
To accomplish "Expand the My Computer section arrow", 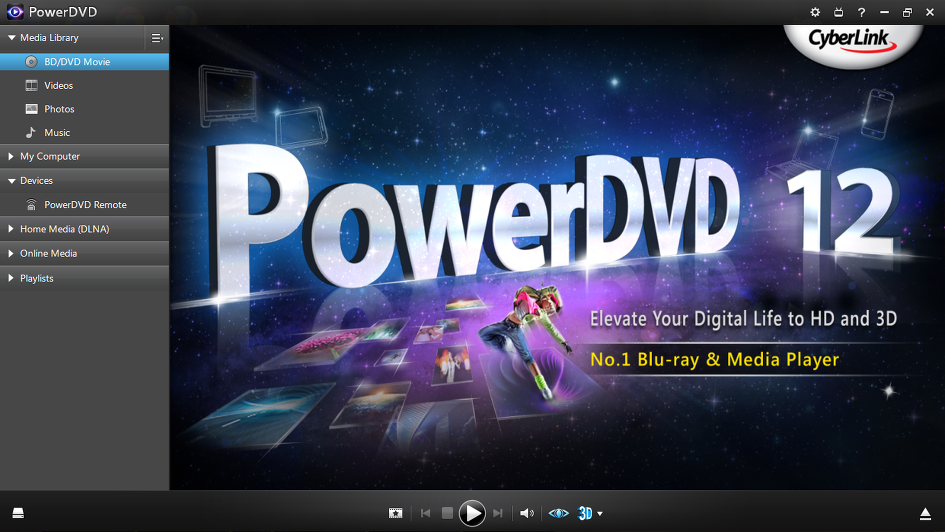I will click(11, 156).
